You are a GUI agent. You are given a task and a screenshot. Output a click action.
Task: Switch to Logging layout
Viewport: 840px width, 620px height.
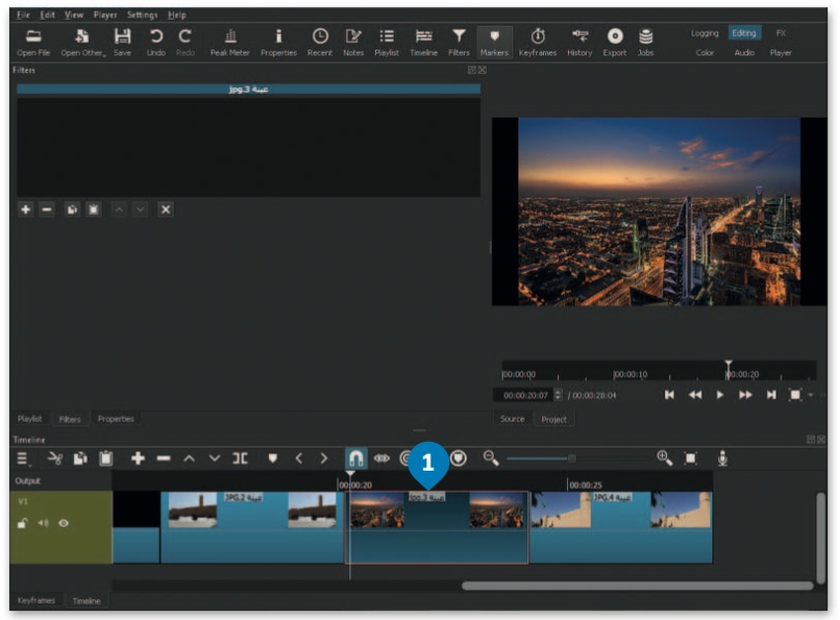(x=704, y=34)
